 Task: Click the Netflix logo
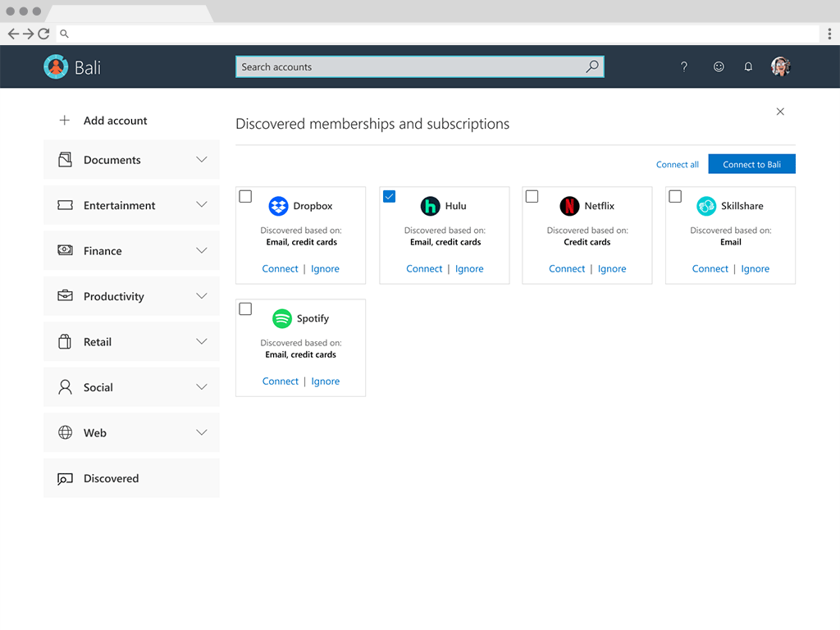click(569, 206)
